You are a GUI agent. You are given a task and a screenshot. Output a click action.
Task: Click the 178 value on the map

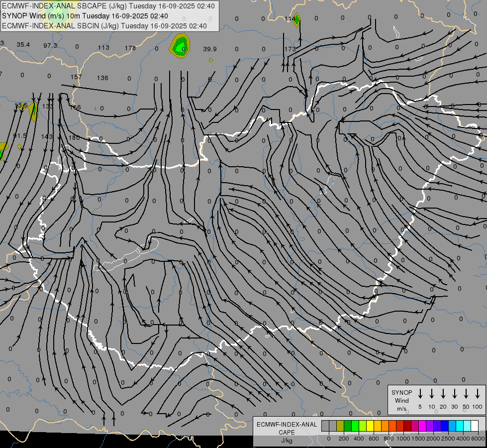tap(130, 48)
